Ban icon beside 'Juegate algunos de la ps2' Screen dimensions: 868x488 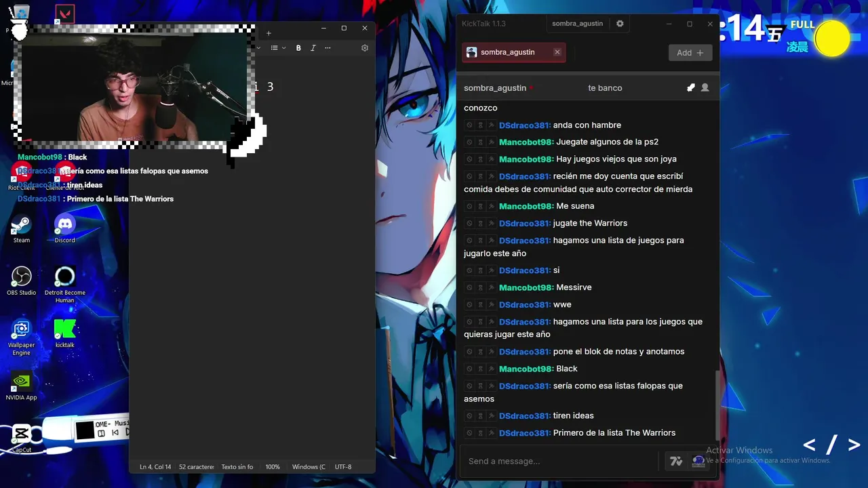click(x=469, y=142)
